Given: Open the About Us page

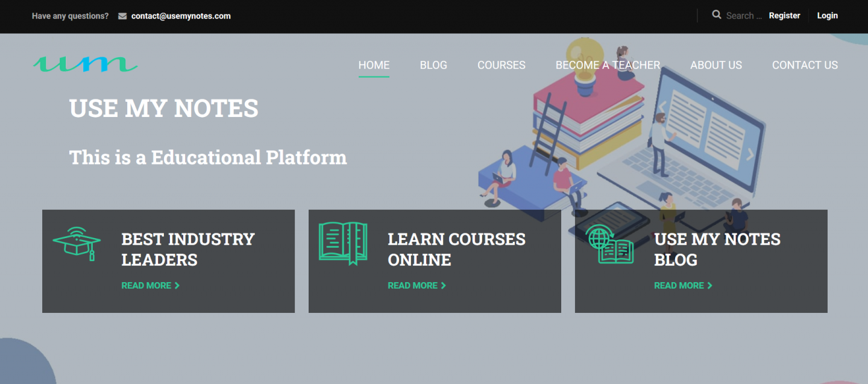Looking at the screenshot, I should click(x=716, y=65).
